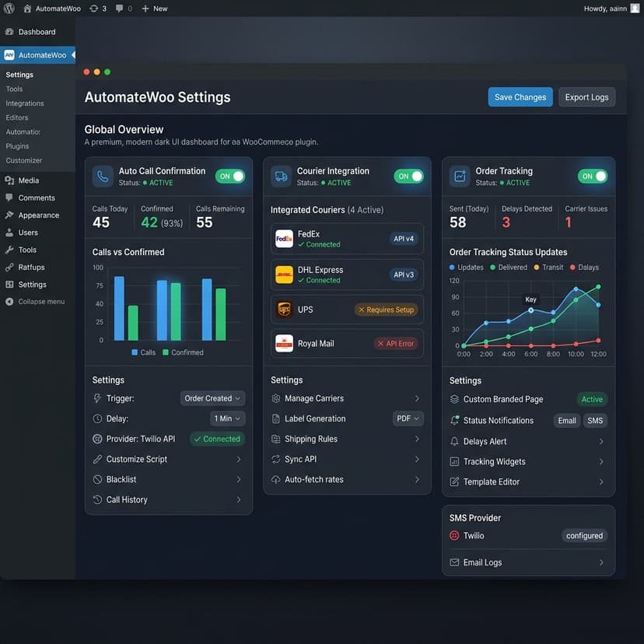Click the Email Logs envelope icon

pyautogui.click(x=454, y=562)
